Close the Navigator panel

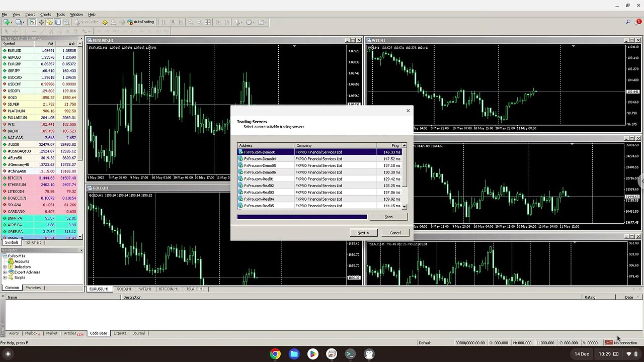click(82, 250)
